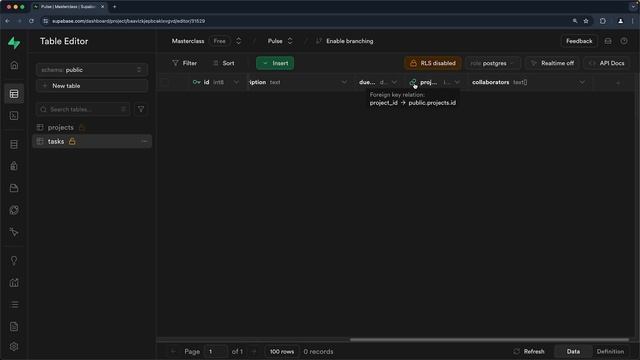Toggle Realtime off button

pos(553,63)
